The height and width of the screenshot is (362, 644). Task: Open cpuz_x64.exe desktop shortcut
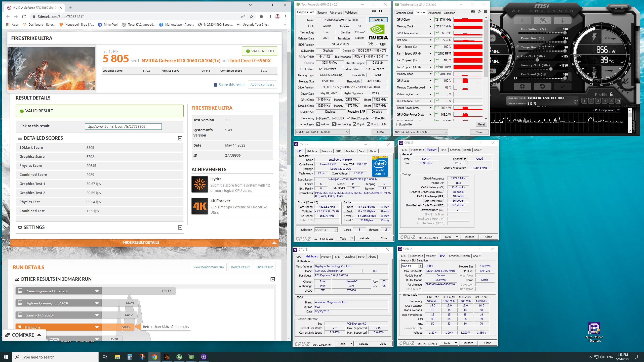(594, 332)
